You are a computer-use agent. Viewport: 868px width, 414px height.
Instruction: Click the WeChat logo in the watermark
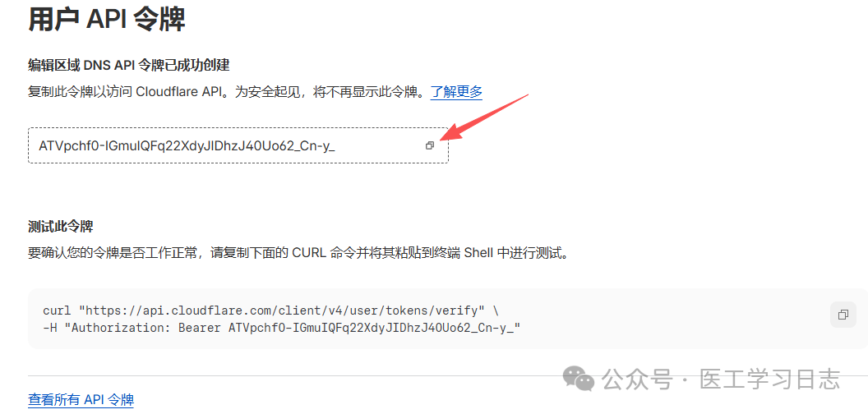click(579, 379)
